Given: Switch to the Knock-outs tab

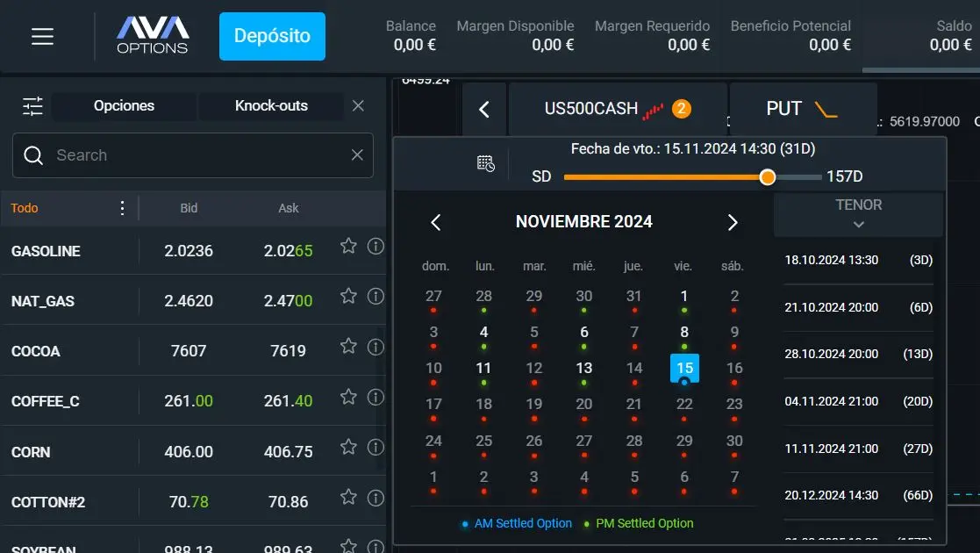Looking at the screenshot, I should coord(271,106).
